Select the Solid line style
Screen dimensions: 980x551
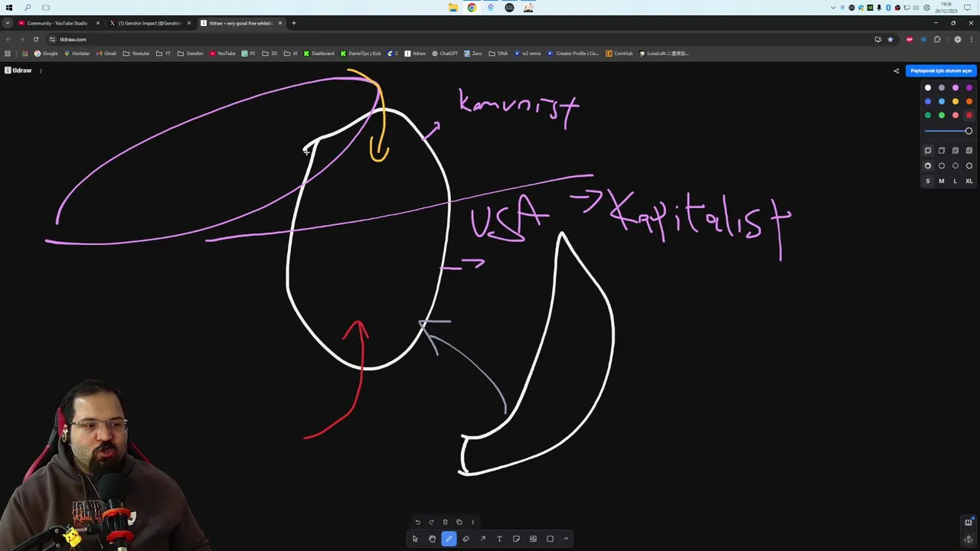[969, 166]
